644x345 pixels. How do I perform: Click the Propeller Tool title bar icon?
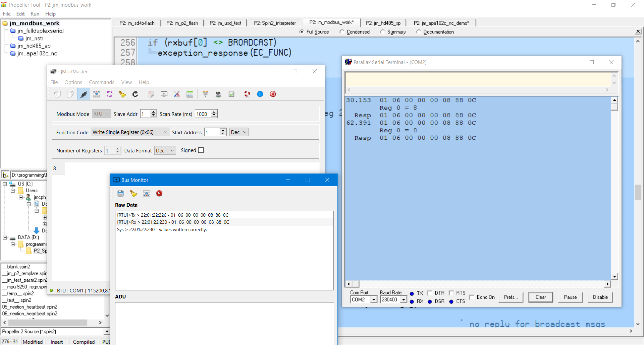tap(4, 5)
